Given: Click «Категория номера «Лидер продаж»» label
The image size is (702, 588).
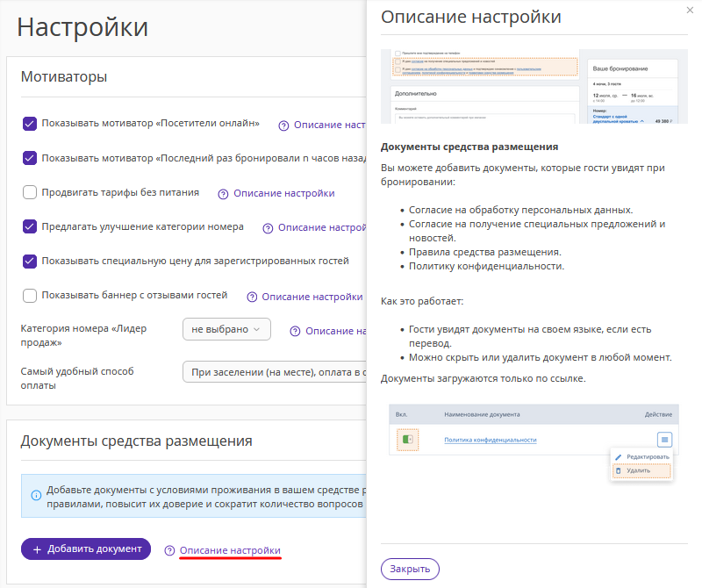Looking at the screenshot, I should click(83, 335).
